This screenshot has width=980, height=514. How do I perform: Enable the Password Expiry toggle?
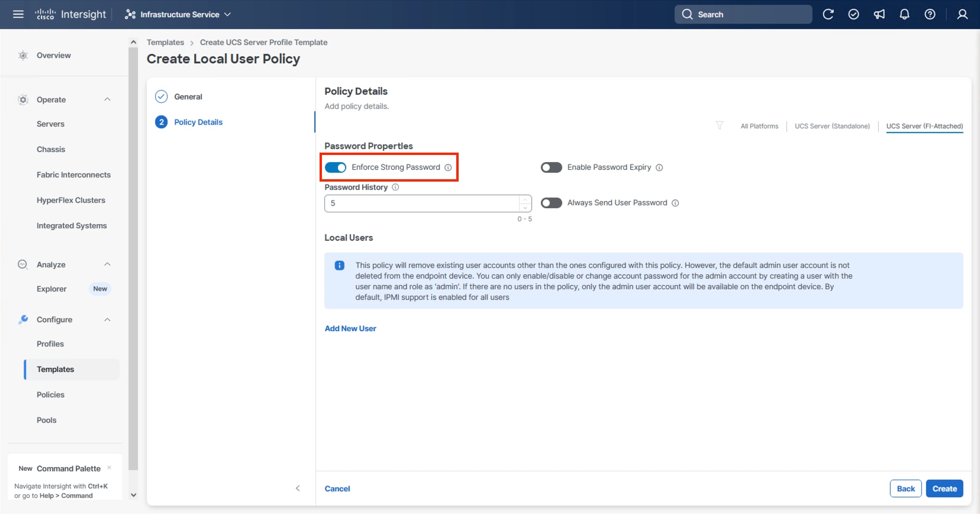[x=551, y=167]
